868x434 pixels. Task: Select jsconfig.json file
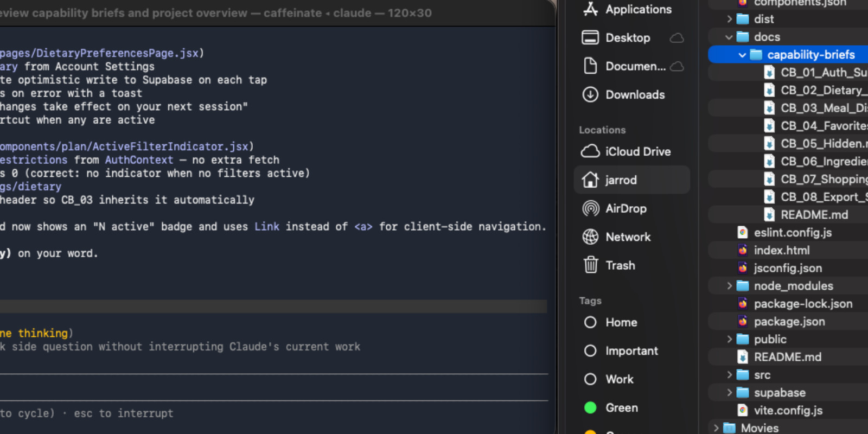780,268
